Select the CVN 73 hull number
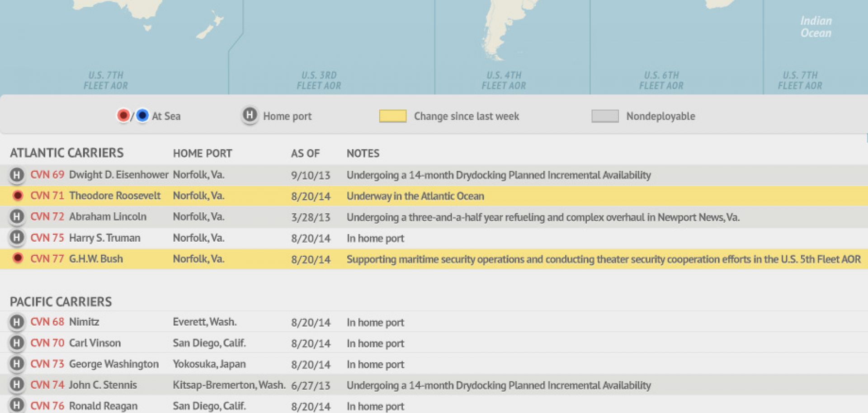The image size is (868, 413). (47, 364)
